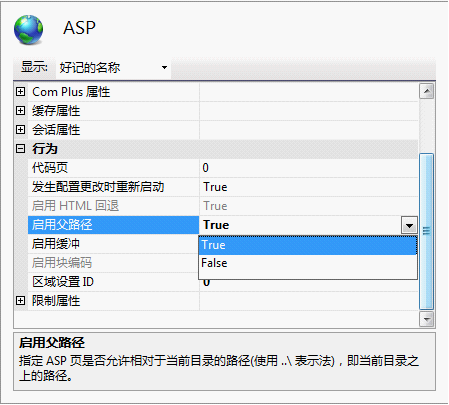
Task: Select the 区域设置 ID property row
Action: (x=113, y=282)
